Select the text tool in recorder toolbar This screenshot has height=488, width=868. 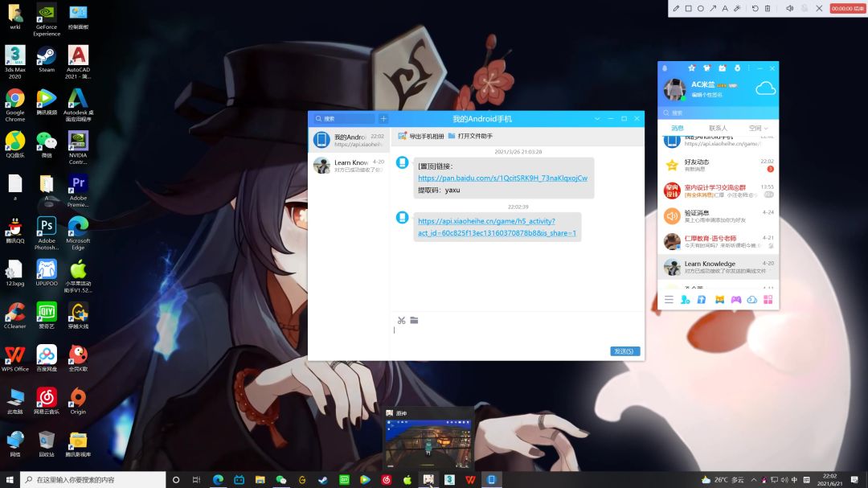tap(725, 8)
